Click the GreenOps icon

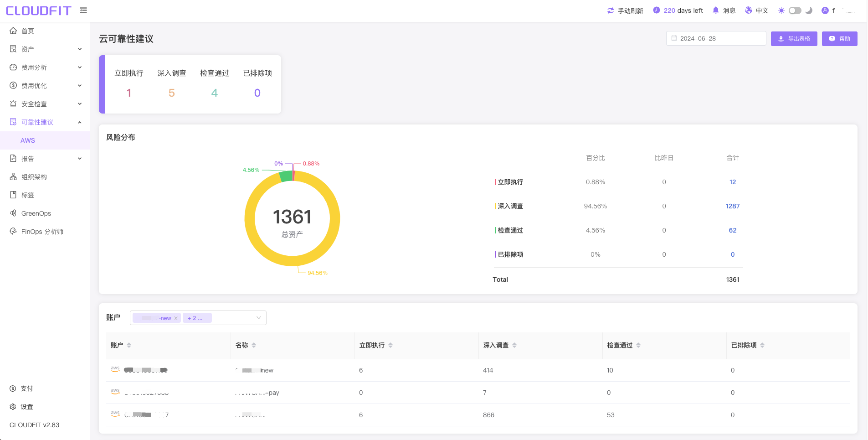coord(13,213)
